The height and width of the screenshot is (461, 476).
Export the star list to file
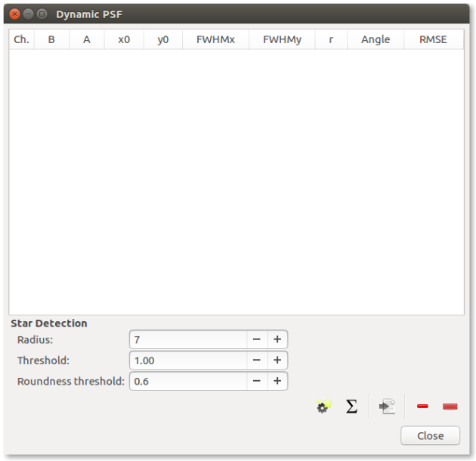[387, 407]
